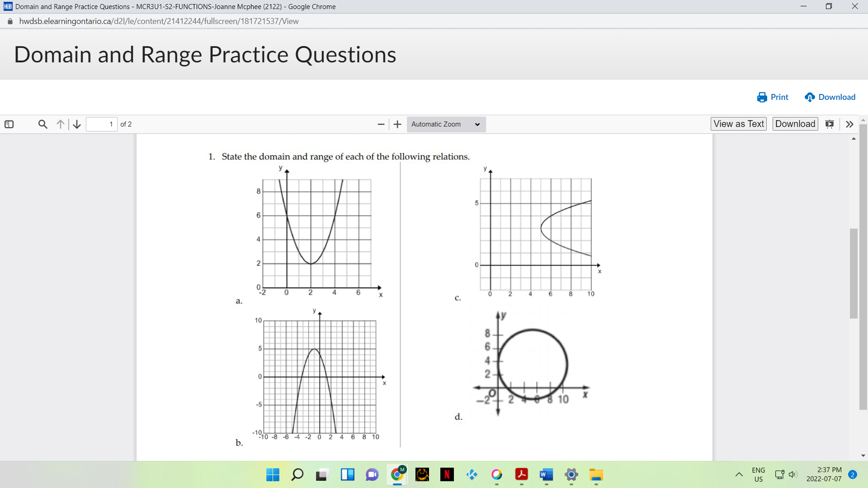The width and height of the screenshot is (868, 488).
Task: Toggle the PDF sidebar panel
Action: click(9, 124)
